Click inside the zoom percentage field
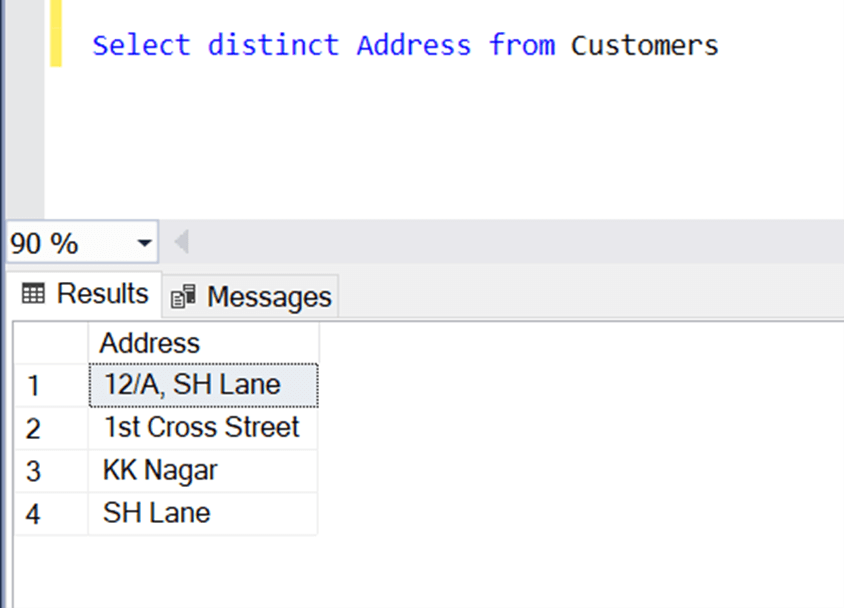The height and width of the screenshot is (608, 844). [60, 242]
